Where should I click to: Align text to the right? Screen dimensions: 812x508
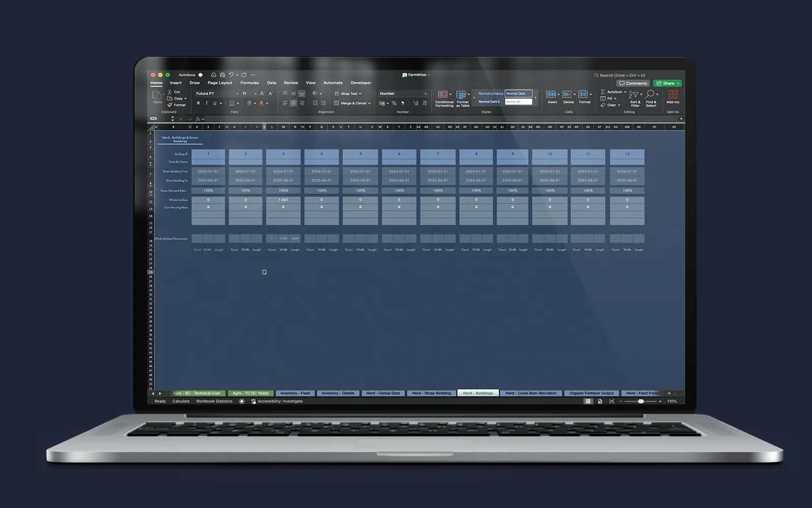[x=302, y=103]
